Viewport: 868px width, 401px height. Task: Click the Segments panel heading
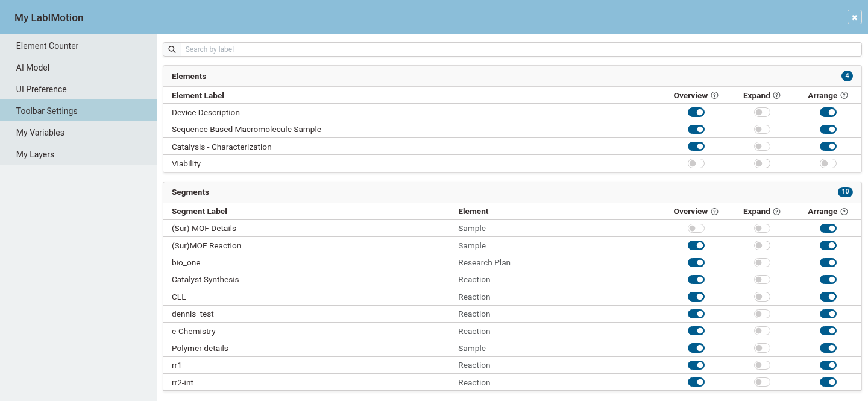pos(190,192)
